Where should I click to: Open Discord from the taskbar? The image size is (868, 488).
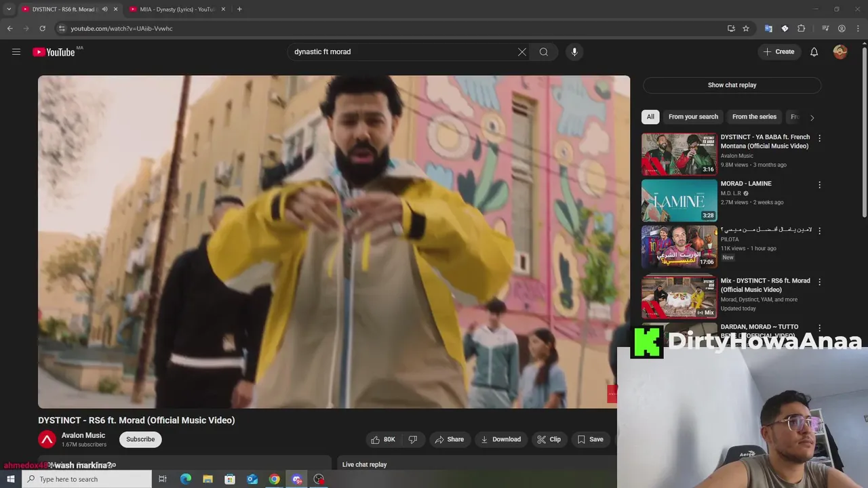(x=296, y=479)
